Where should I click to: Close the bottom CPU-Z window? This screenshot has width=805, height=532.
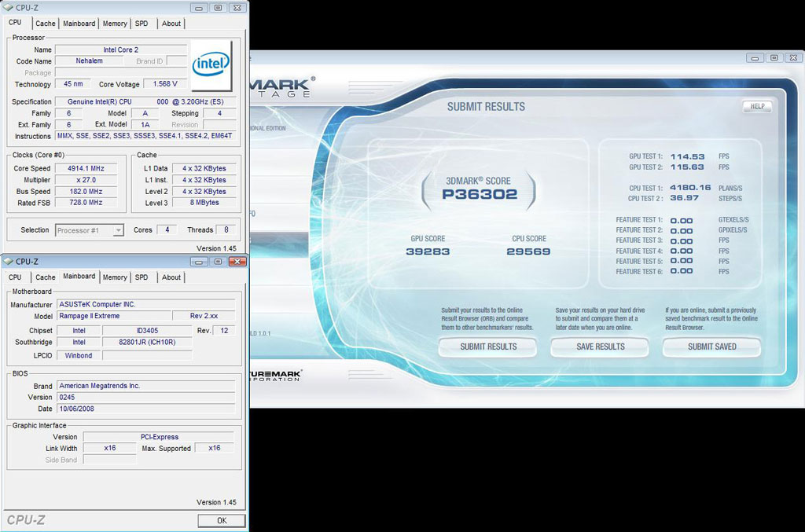(x=237, y=262)
